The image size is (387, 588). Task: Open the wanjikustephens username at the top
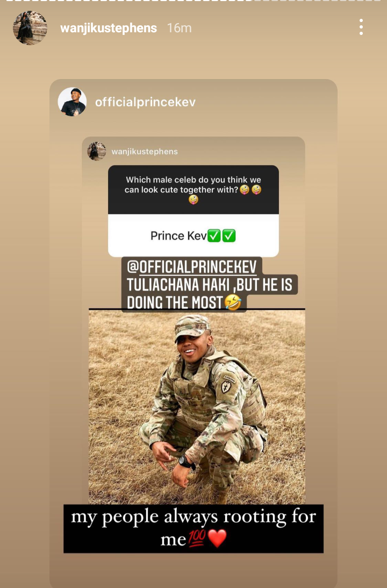point(109,28)
